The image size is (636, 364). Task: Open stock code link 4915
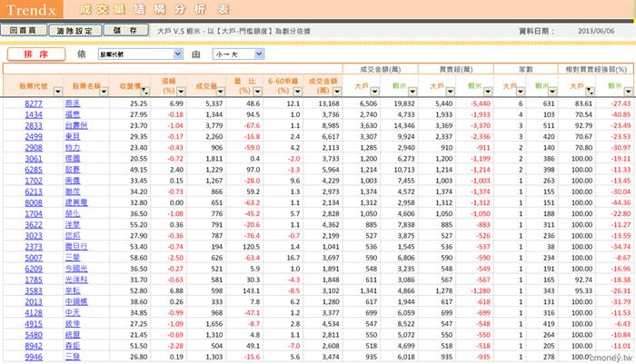pos(34,324)
